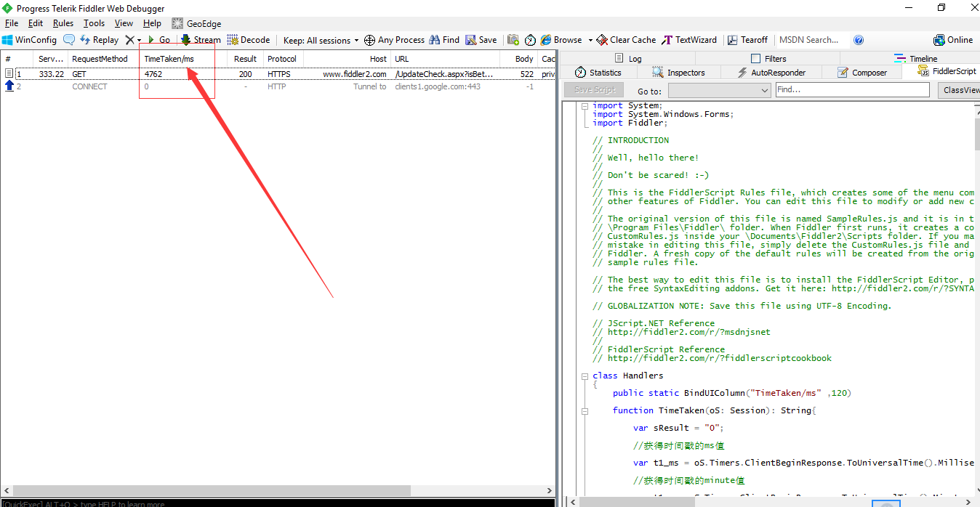Replay the selected session
The image size is (980, 507).
click(x=99, y=40)
